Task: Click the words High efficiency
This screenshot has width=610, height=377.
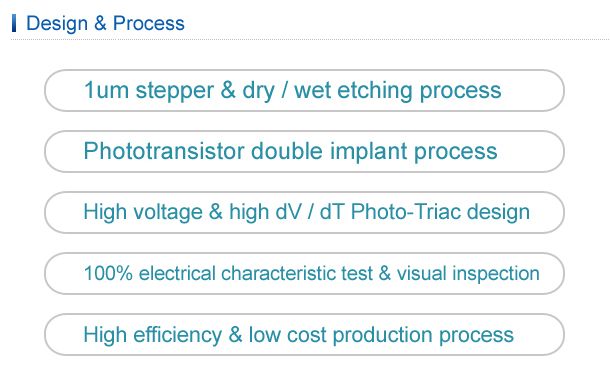Action: point(152,335)
